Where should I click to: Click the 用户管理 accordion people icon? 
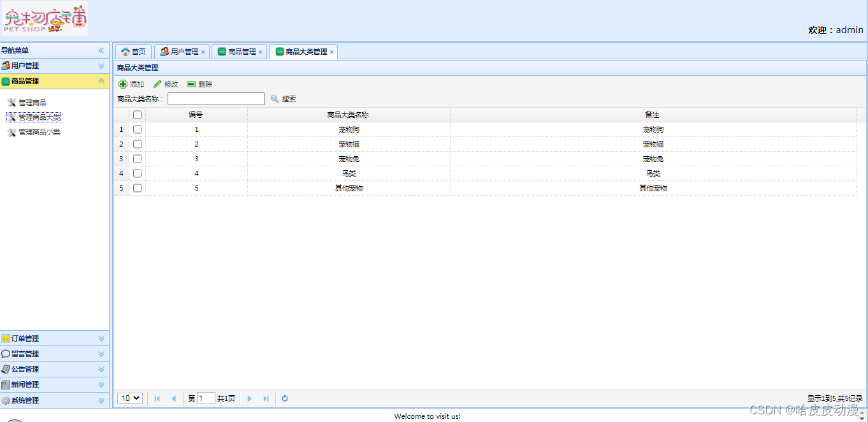point(6,66)
